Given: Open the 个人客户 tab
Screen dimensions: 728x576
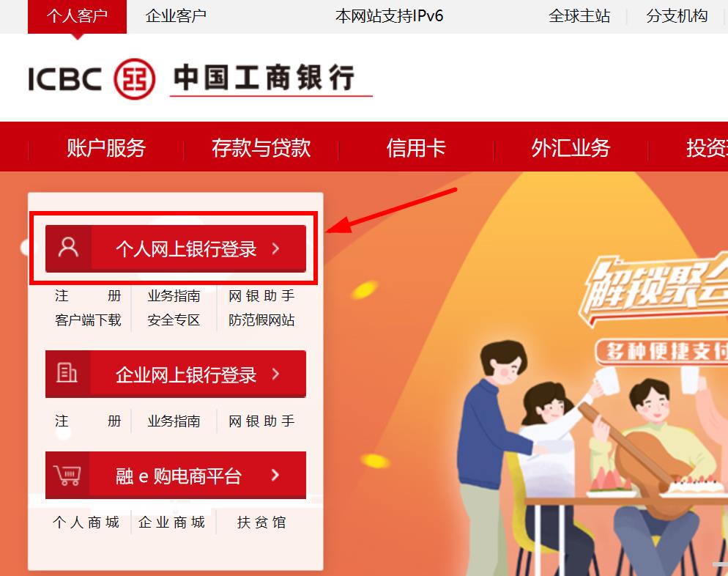Looking at the screenshot, I should point(77,16).
